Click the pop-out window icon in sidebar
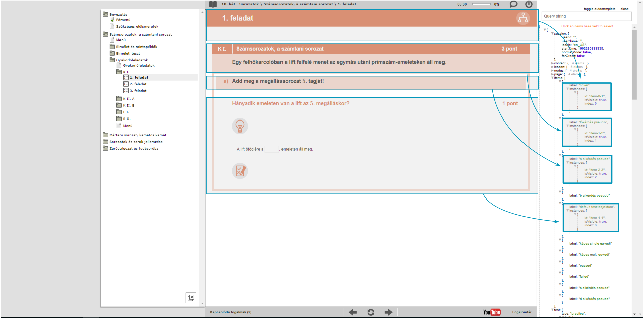 [x=191, y=298]
